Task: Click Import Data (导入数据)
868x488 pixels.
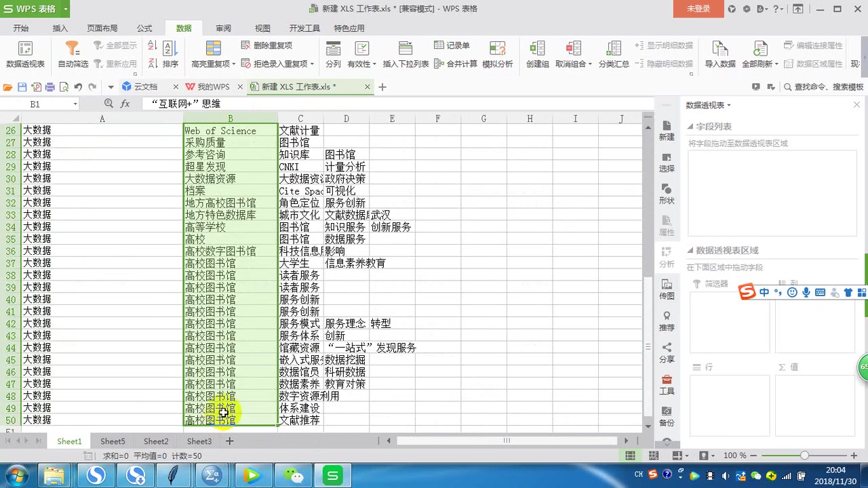Action: pos(720,55)
